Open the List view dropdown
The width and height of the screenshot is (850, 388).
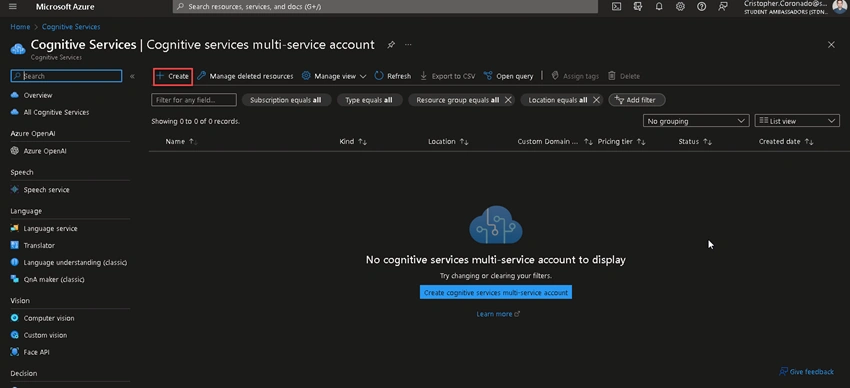coord(797,121)
